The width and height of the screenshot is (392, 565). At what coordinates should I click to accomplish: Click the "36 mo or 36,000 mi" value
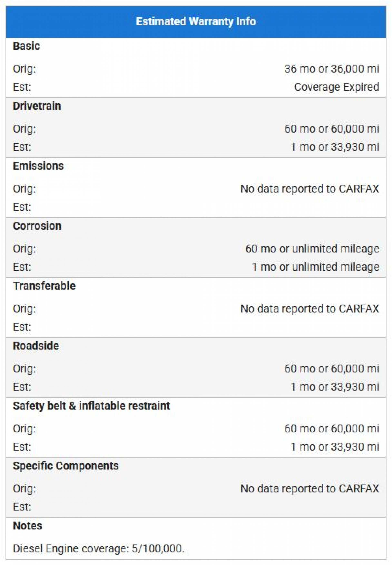click(331, 69)
